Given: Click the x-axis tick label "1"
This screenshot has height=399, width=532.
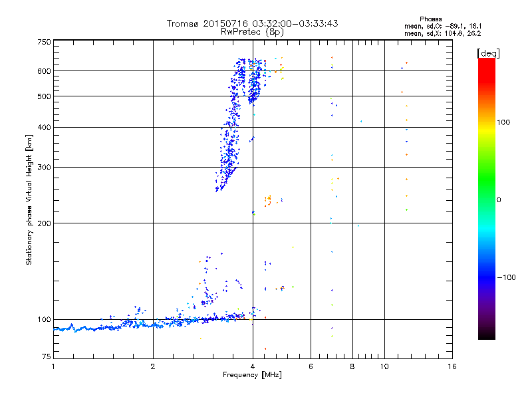Looking at the screenshot, I should click(53, 366).
